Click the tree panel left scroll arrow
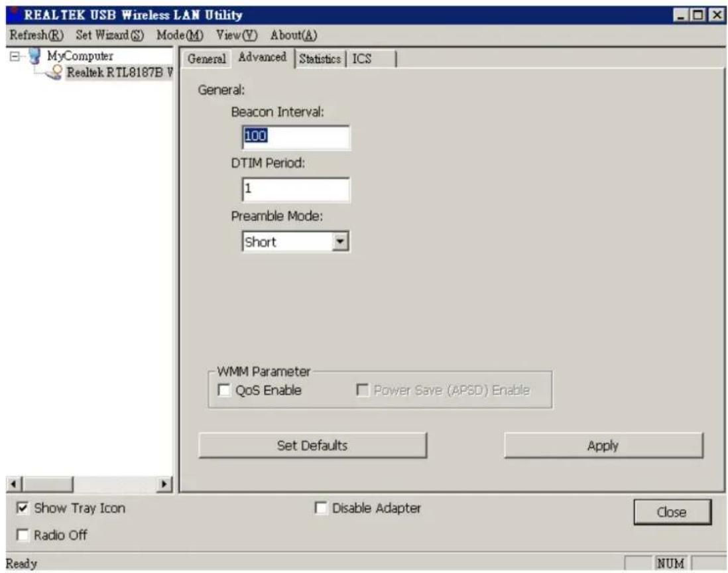 14,484
